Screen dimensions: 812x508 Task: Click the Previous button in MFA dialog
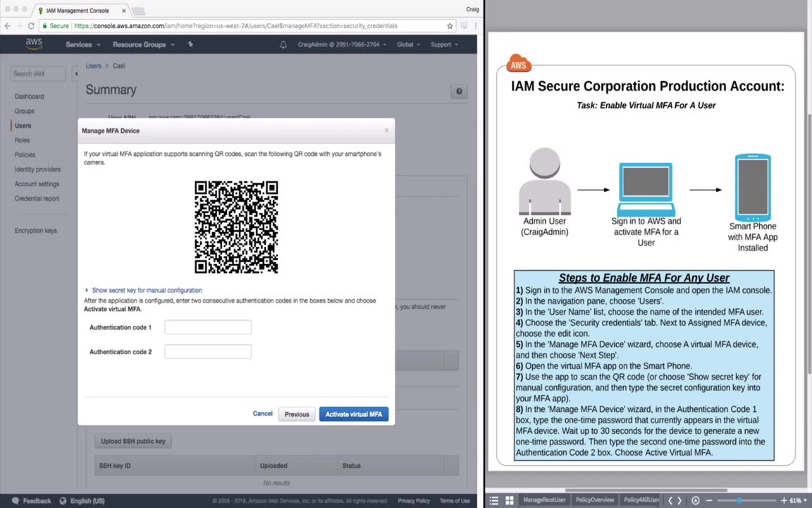pos(297,414)
